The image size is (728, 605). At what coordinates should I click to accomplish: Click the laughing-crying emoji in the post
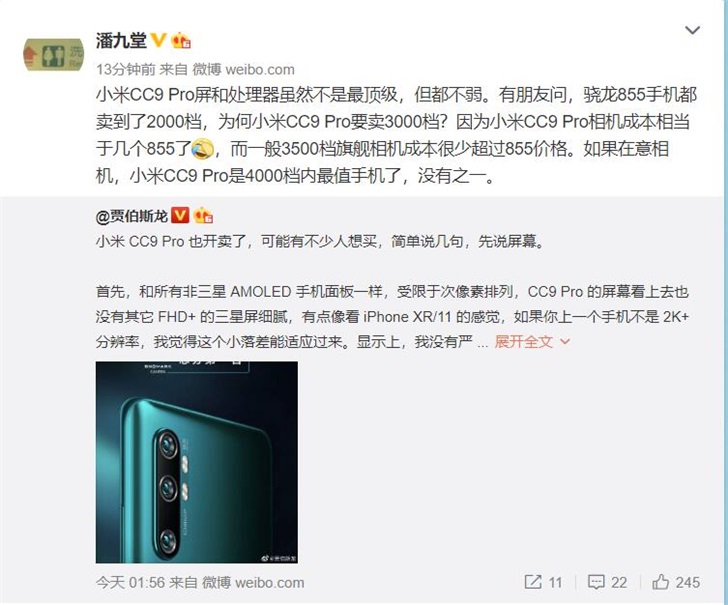click(202, 149)
